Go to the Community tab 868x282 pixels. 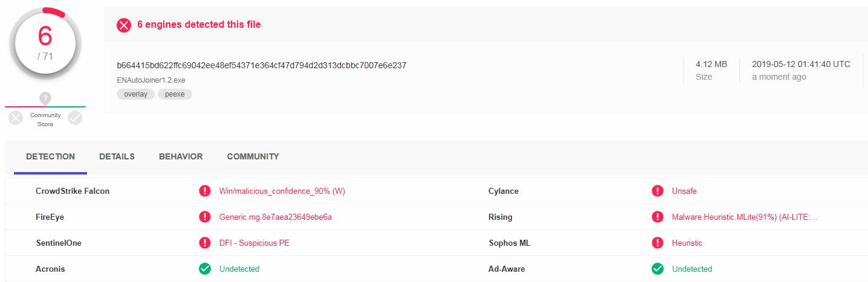253,157
